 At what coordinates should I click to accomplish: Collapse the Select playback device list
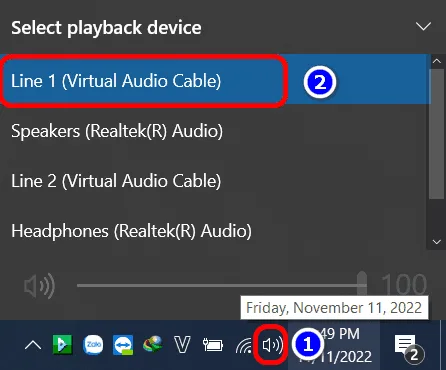click(x=423, y=27)
